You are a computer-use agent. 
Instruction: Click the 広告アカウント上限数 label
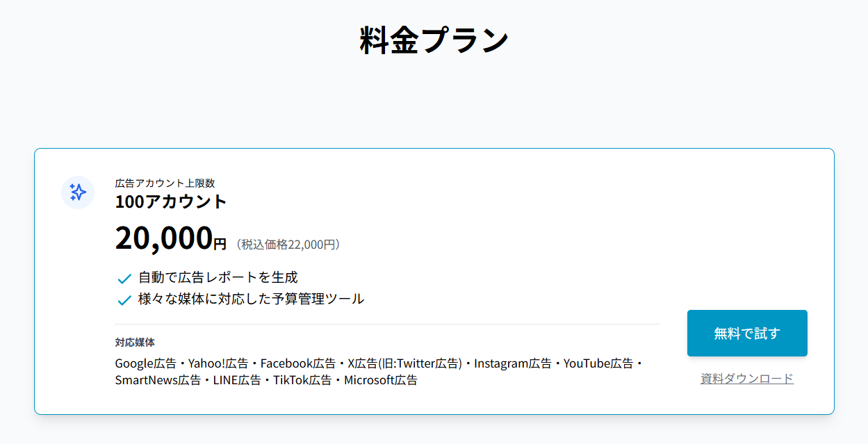pos(165,183)
